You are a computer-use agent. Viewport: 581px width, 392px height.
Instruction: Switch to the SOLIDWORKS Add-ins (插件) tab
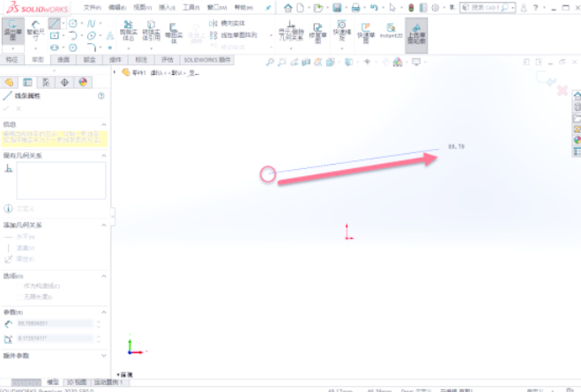pyautogui.click(x=207, y=60)
